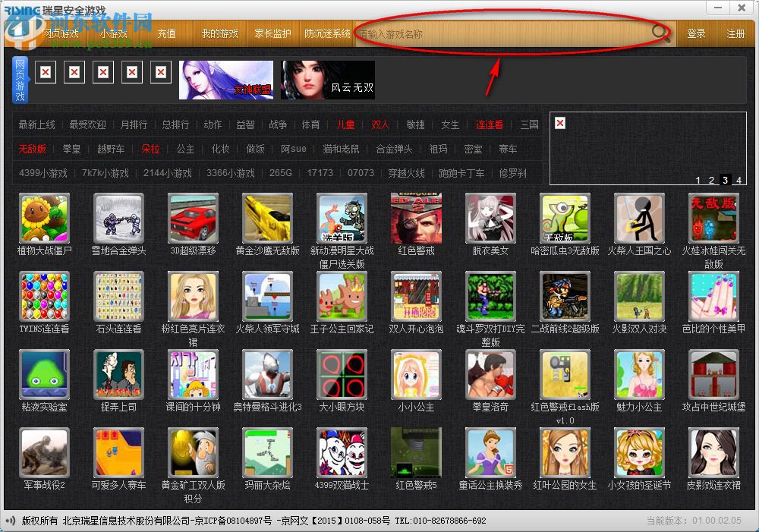Launch the 雪地合金弹头 game icon
Screen dimensions: 759x532
point(118,218)
